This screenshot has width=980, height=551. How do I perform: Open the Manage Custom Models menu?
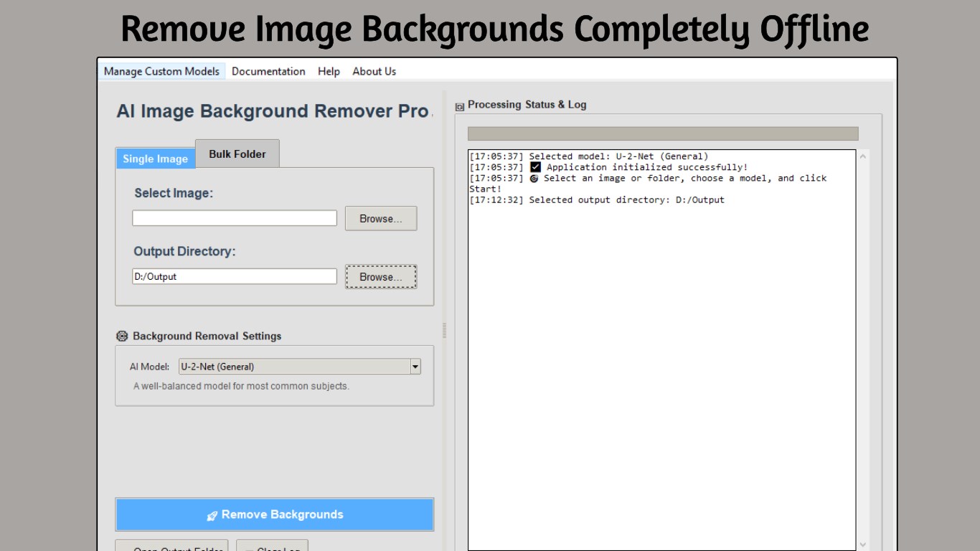(x=162, y=71)
